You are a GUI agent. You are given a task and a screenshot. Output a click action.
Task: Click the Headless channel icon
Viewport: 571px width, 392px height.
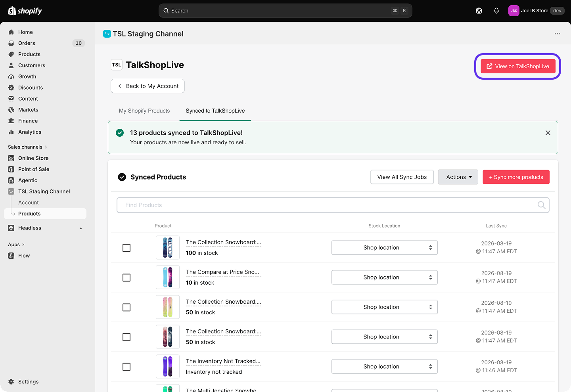(11, 228)
